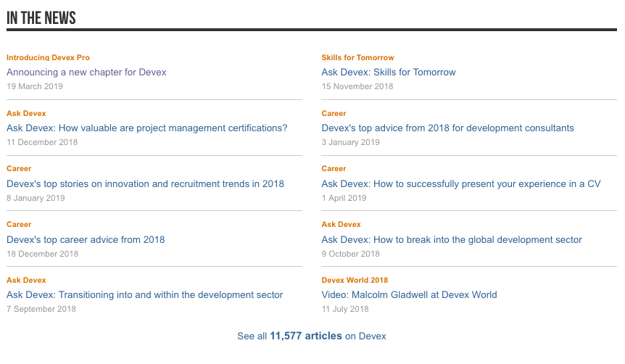Click the '7 September 2018' date text
The height and width of the screenshot is (364, 625).
pyautogui.click(x=41, y=309)
